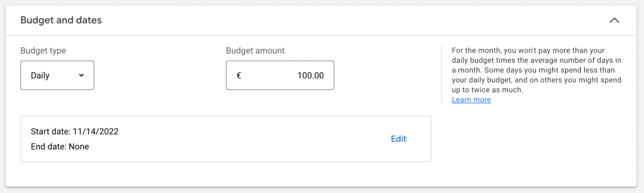Click the arrow icon beside Daily
Image resolution: width=644 pixels, height=193 pixels.
coord(81,76)
